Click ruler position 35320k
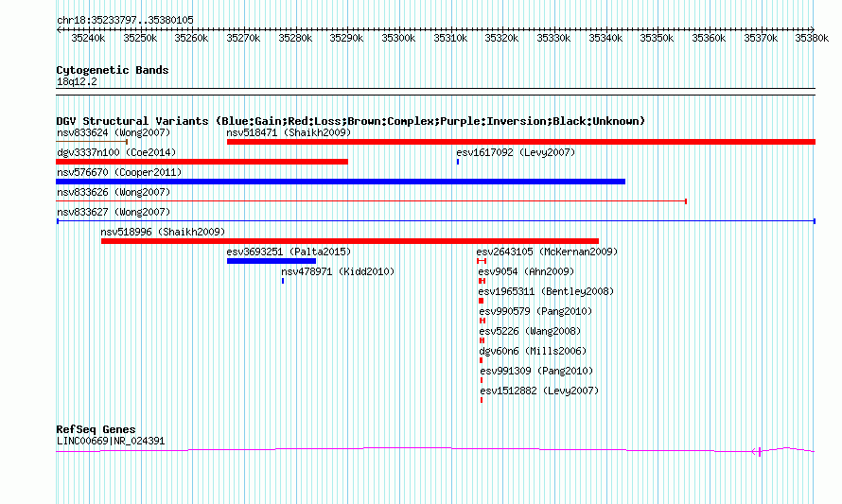This screenshot has width=842, height=504. (x=501, y=38)
